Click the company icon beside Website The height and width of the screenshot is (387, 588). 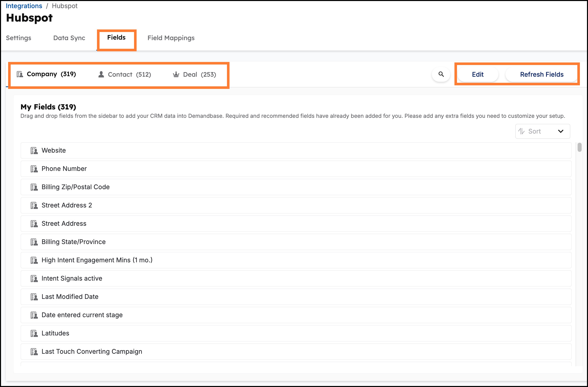pos(34,151)
